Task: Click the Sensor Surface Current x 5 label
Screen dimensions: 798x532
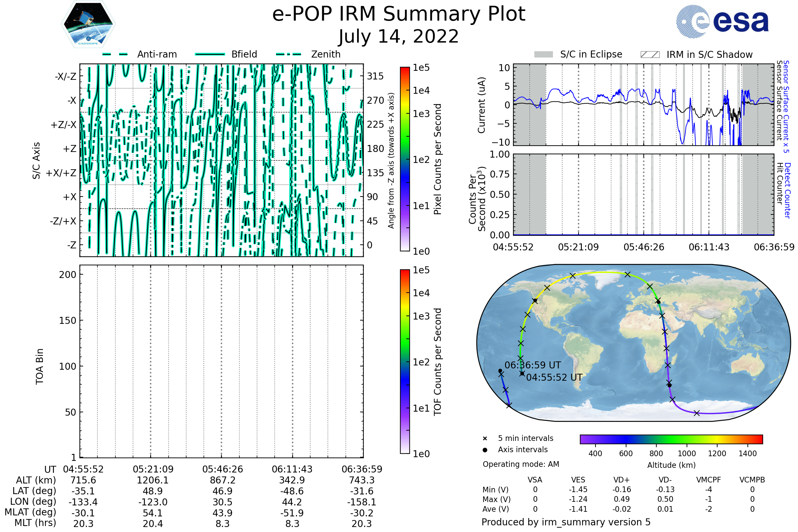Action: pos(786,106)
